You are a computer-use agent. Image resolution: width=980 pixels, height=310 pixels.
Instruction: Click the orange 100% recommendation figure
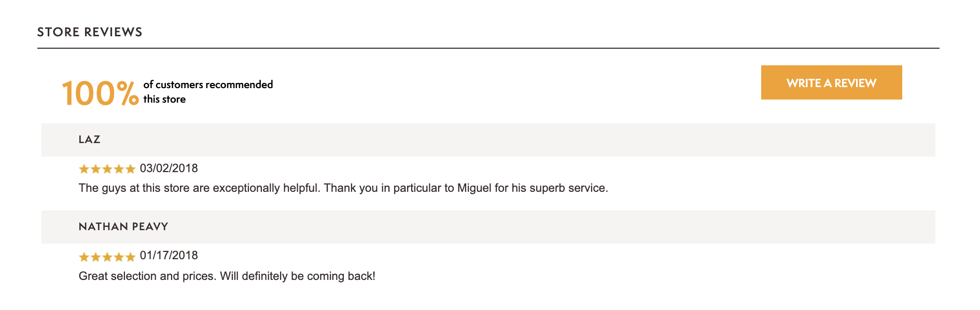tap(100, 93)
